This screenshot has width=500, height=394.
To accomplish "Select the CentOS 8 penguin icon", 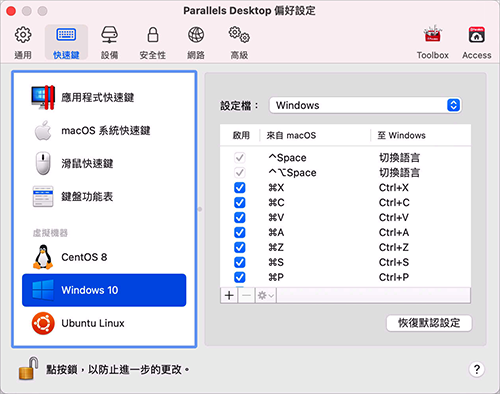I will [43, 257].
